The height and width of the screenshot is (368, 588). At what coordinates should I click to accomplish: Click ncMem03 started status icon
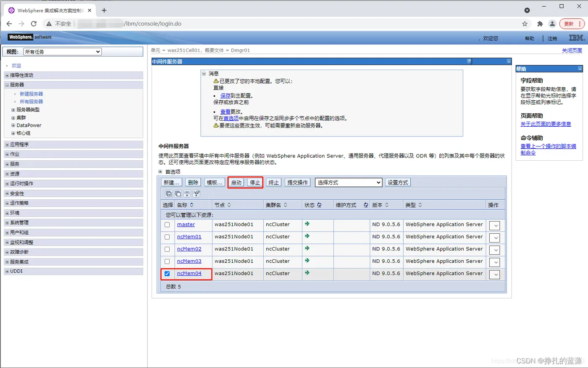pos(307,261)
